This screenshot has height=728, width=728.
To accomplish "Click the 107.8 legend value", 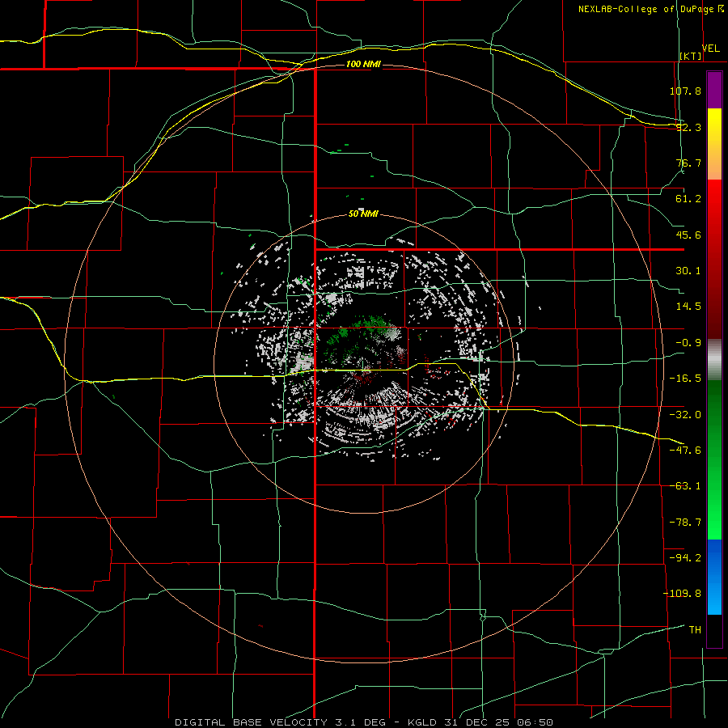I will point(685,91).
